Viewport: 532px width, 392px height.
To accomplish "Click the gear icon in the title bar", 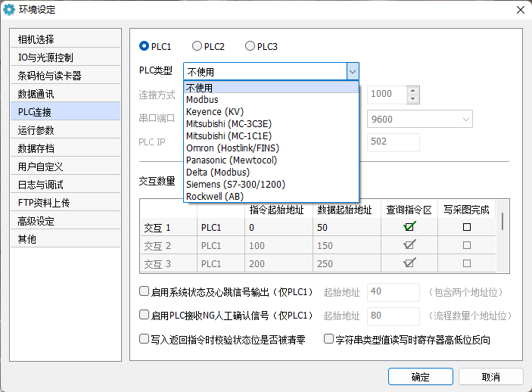I will click(9, 10).
